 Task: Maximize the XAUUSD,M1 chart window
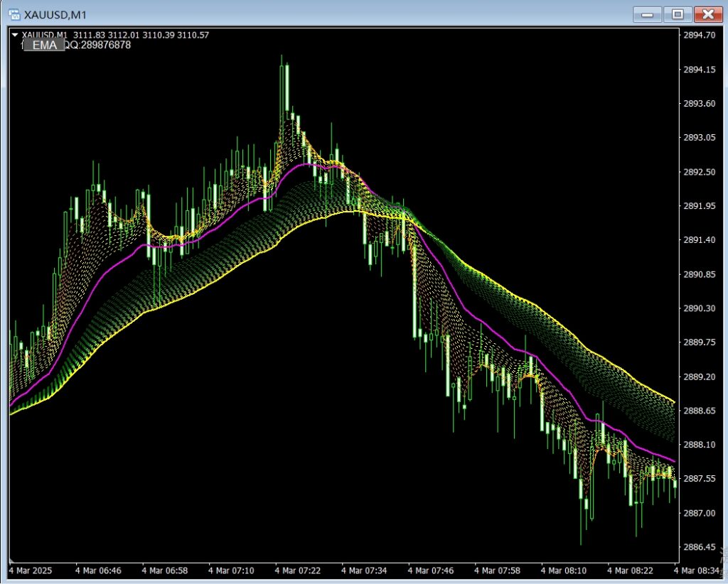pos(678,15)
